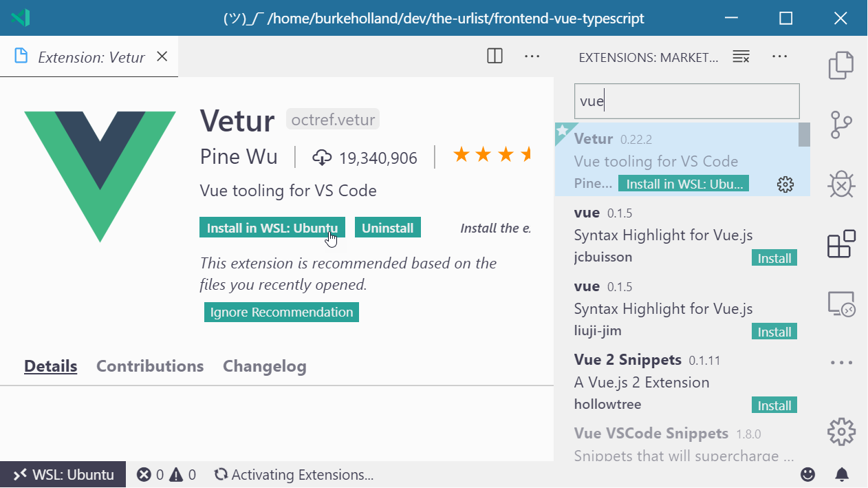Image resolution: width=868 pixels, height=488 pixels.
Task: Select Vue 2 Snippets in the list
Action: [682, 381]
